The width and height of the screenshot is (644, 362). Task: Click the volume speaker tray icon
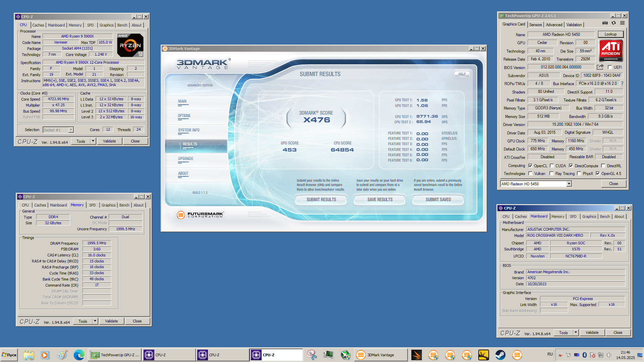609,355
